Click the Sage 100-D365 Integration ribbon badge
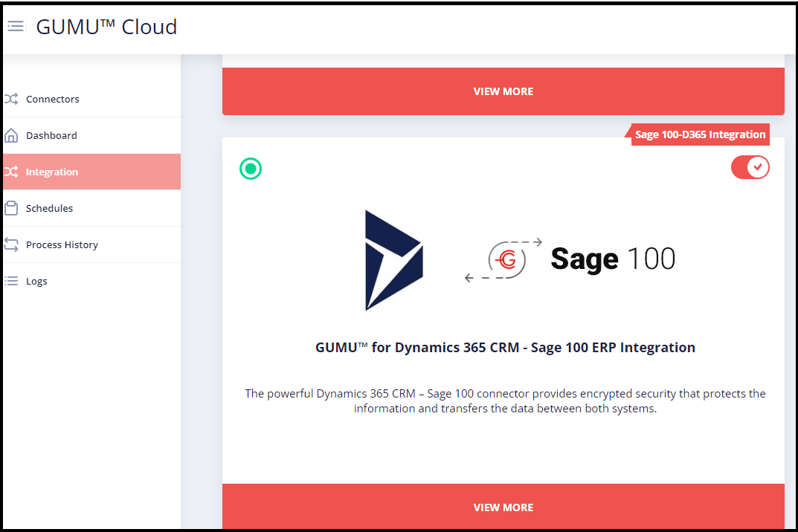 700,134
